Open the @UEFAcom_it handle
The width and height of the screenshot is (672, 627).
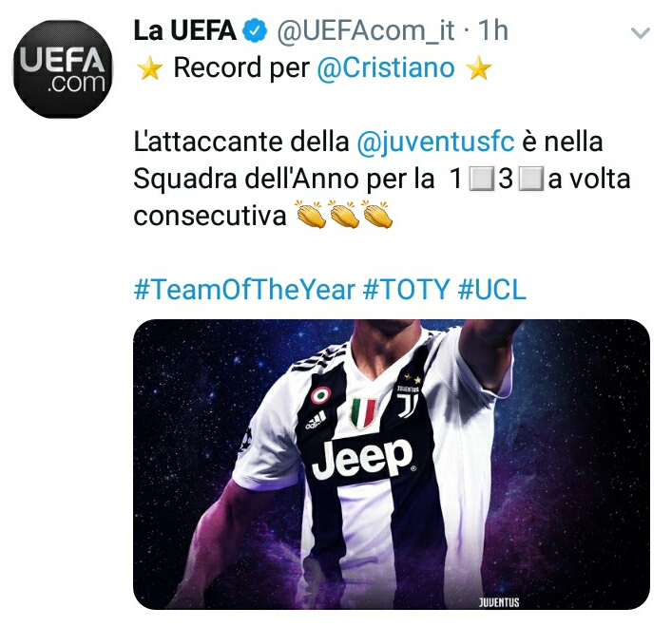[x=366, y=31]
